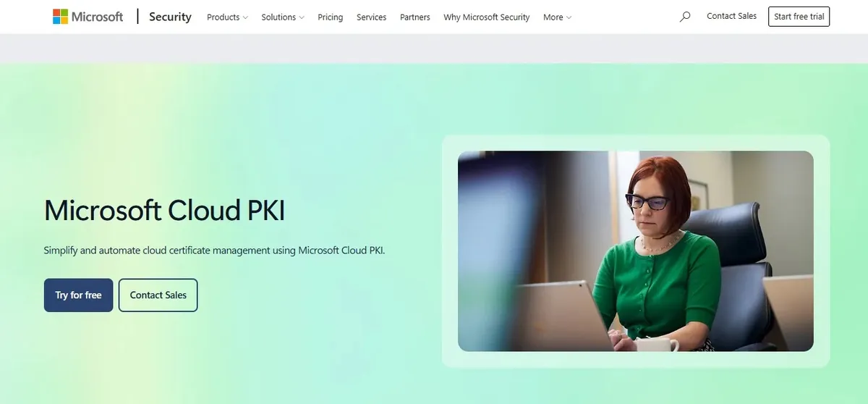Click the Microsoft Cloud PKI heading
Screen dimensions: 868x404
coord(165,210)
